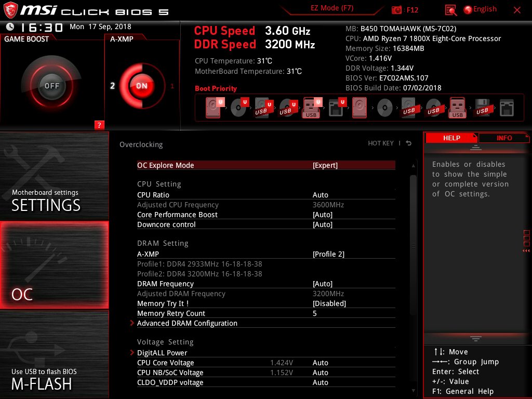Viewport: 532px width, 399px height.
Task: Click the 16:30 time display
Action: point(42,27)
